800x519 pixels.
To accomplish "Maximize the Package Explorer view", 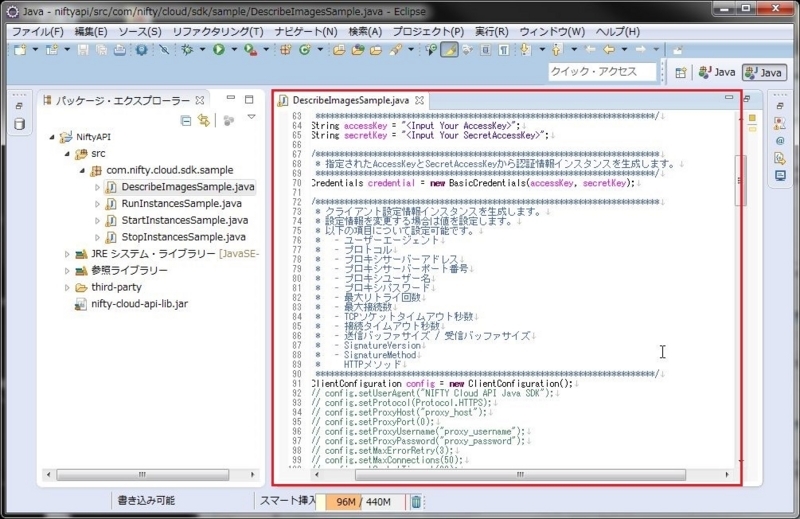I will coord(249,99).
